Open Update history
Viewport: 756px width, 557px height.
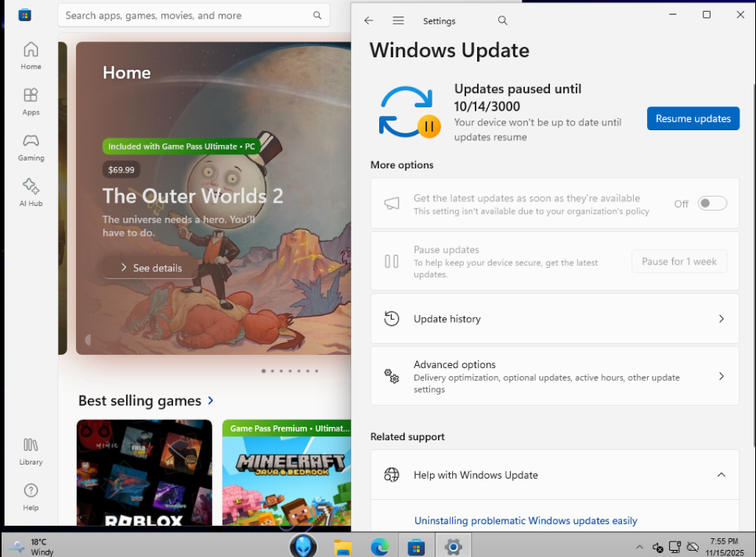555,319
